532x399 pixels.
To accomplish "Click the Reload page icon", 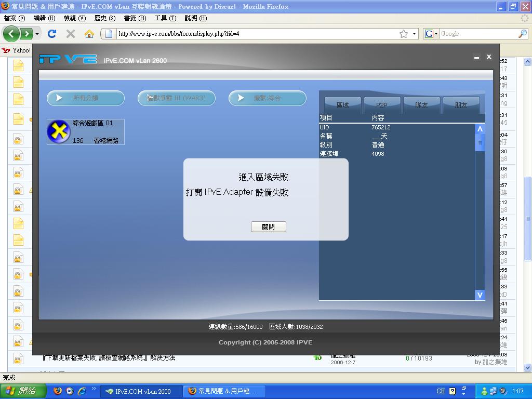I will pos(52,33).
